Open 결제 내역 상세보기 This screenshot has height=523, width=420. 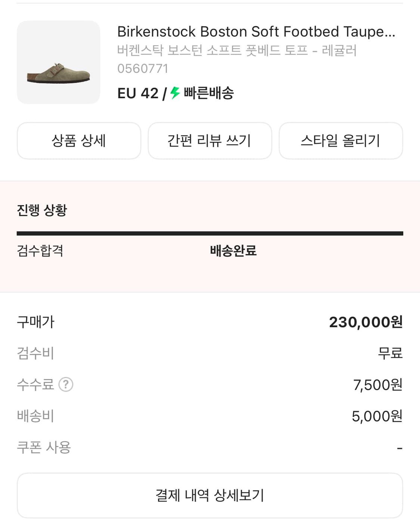coord(210,495)
